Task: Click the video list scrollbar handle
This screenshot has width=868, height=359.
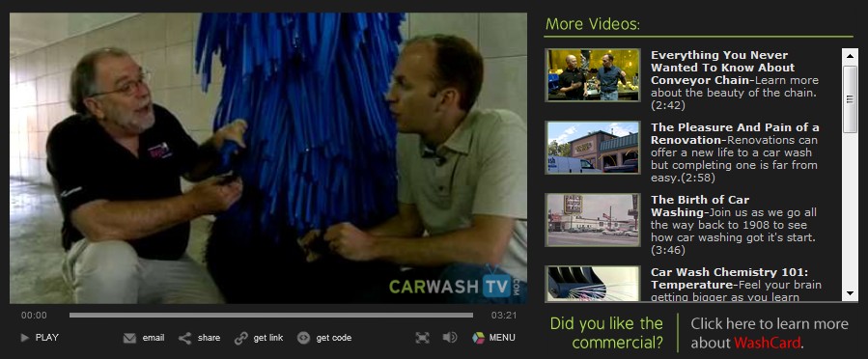Action: 850,99
